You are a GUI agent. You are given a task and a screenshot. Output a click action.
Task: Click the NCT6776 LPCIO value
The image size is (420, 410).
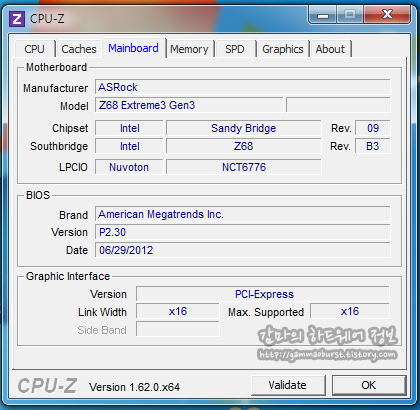(x=244, y=167)
